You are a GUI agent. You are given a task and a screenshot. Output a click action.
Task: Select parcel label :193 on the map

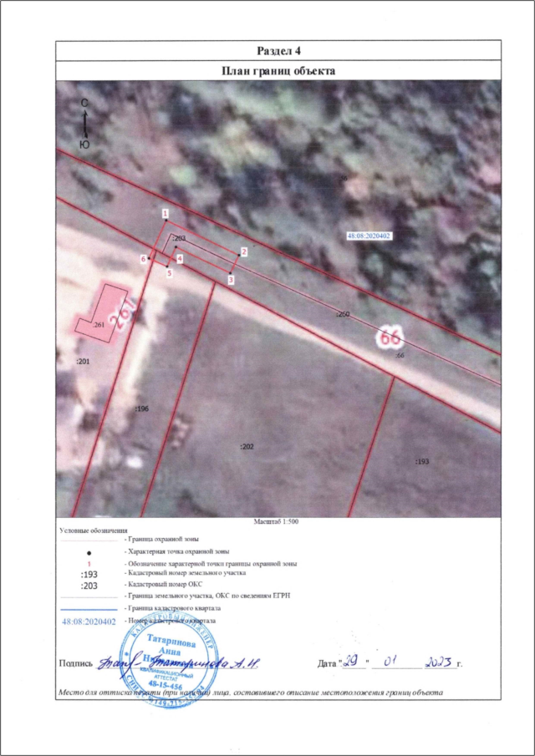[x=421, y=461]
